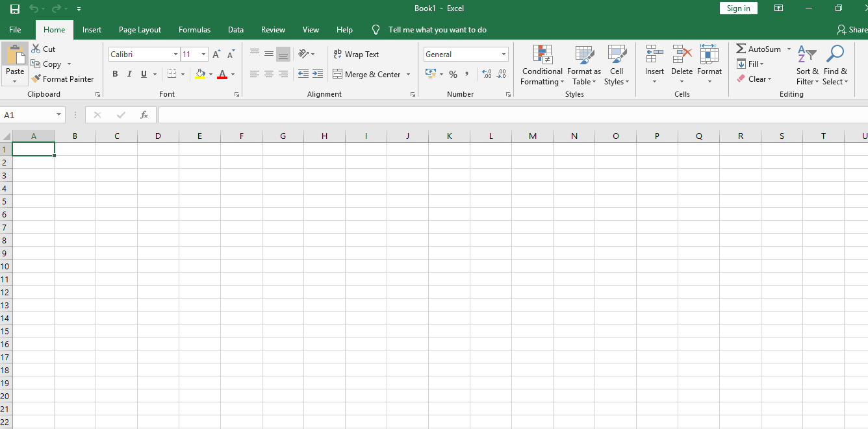The image size is (868, 429).
Task: Select the Center alignment toggle
Action: 268,74
